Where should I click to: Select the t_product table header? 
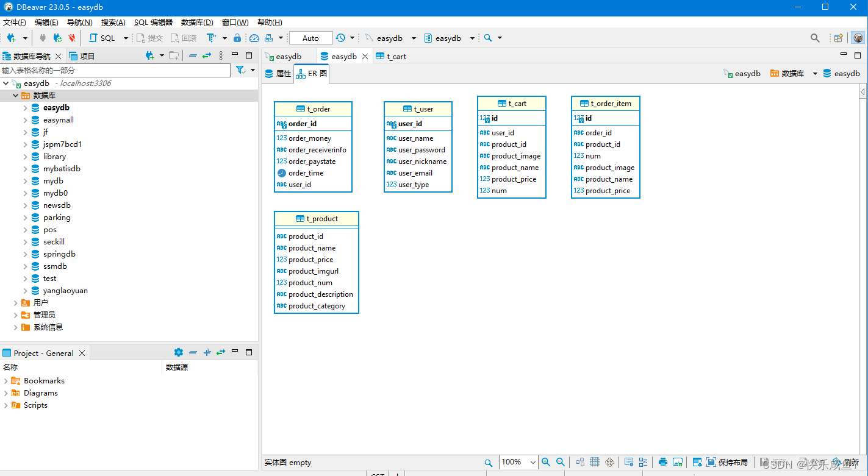pos(317,219)
